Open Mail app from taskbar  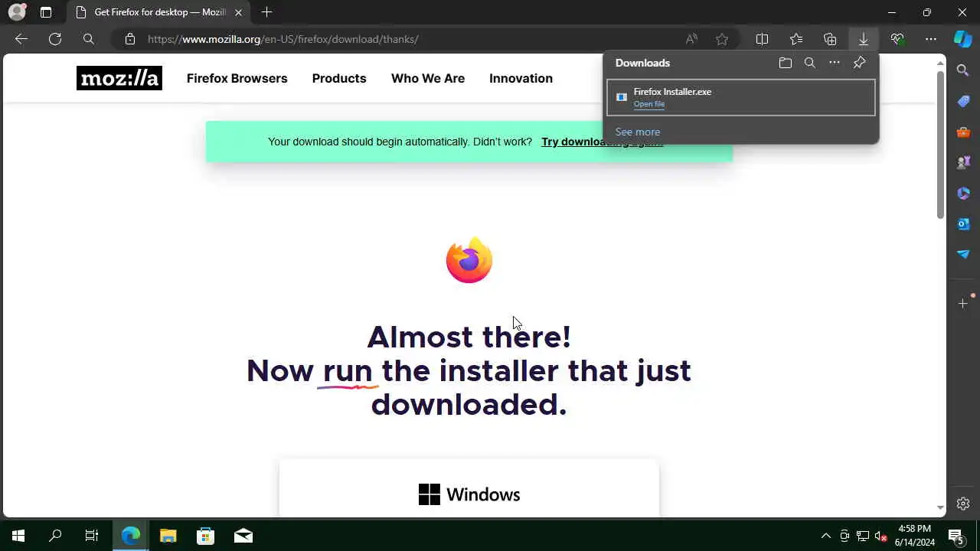tap(243, 536)
